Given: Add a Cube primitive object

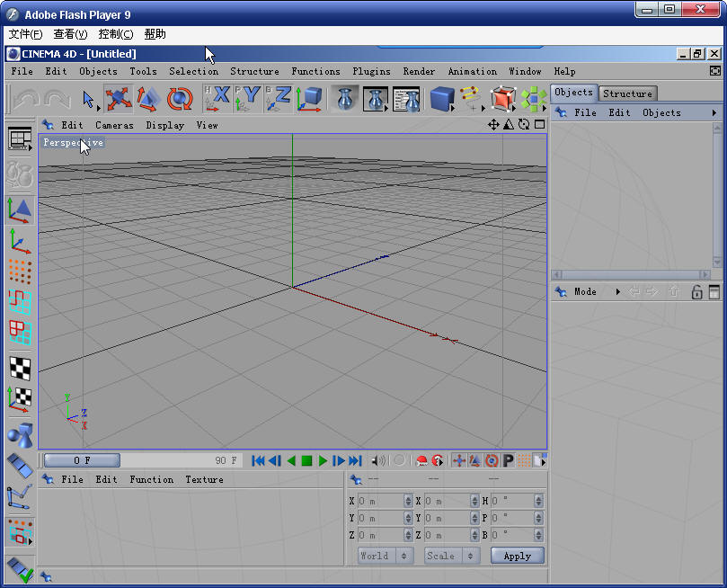Looking at the screenshot, I should pyautogui.click(x=441, y=98).
